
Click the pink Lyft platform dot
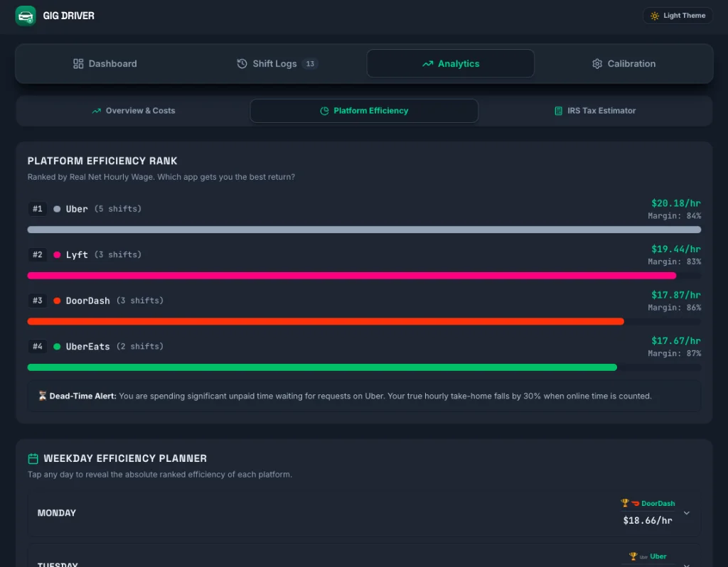coord(57,255)
